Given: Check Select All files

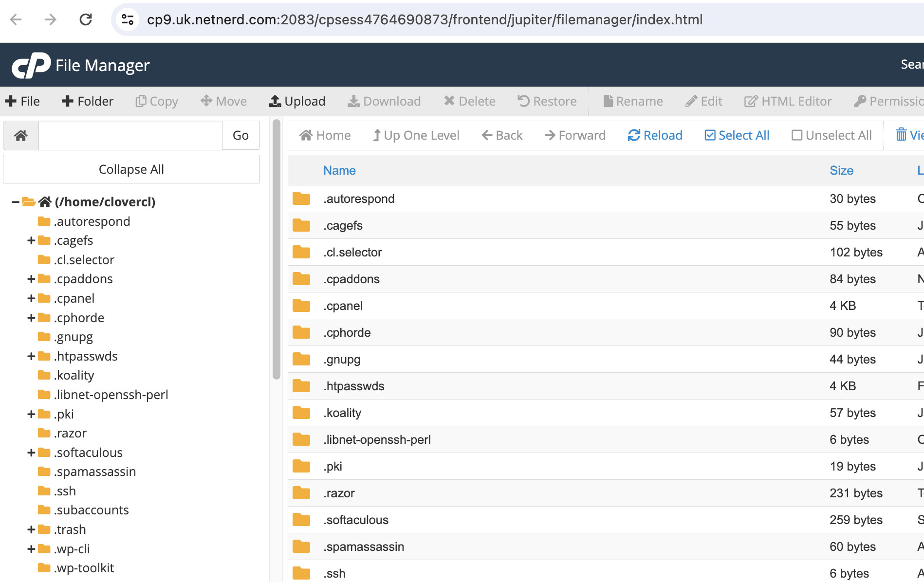Looking at the screenshot, I should [x=737, y=135].
